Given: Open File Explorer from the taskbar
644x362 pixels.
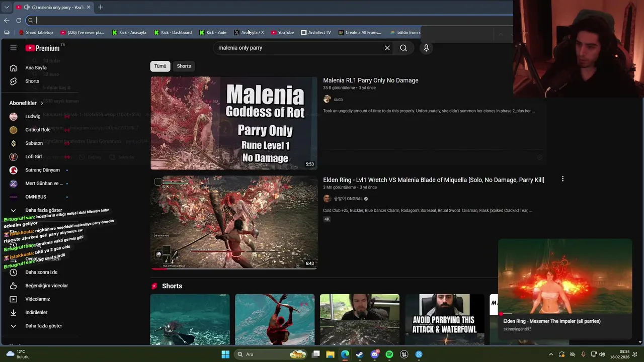Looking at the screenshot, I should [x=330, y=354].
